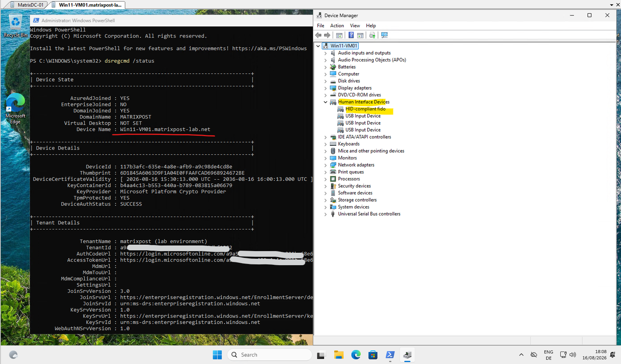This screenshot has width=621, height=364.
Task: Open the Microsoft Edge desktop shortcut
Action: coord(15,108)
